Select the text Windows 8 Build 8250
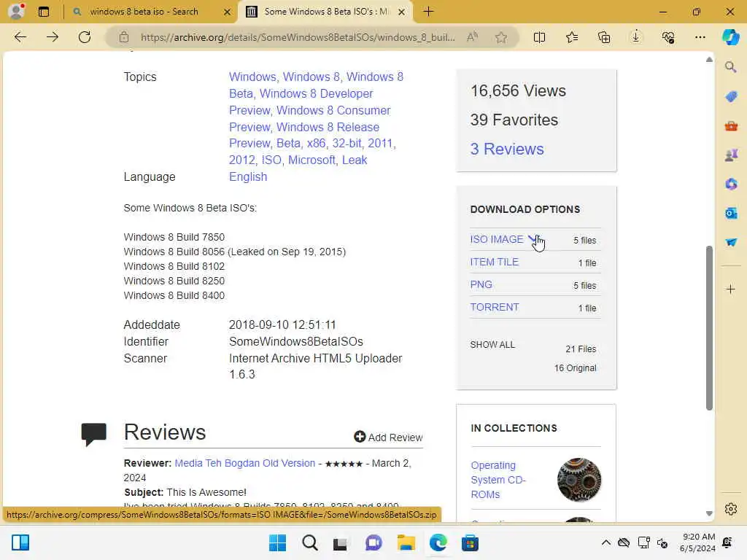The height and width of the screenshot is (560, 747). [174, 281]
